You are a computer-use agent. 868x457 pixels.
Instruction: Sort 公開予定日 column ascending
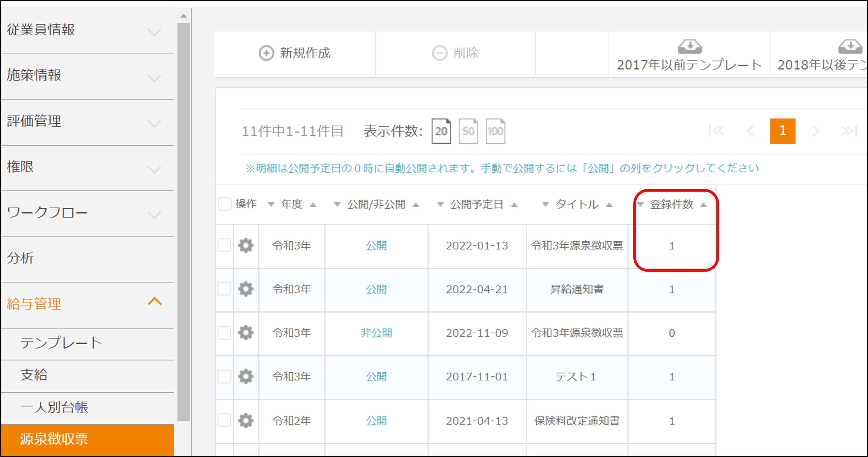pos(514,205)
